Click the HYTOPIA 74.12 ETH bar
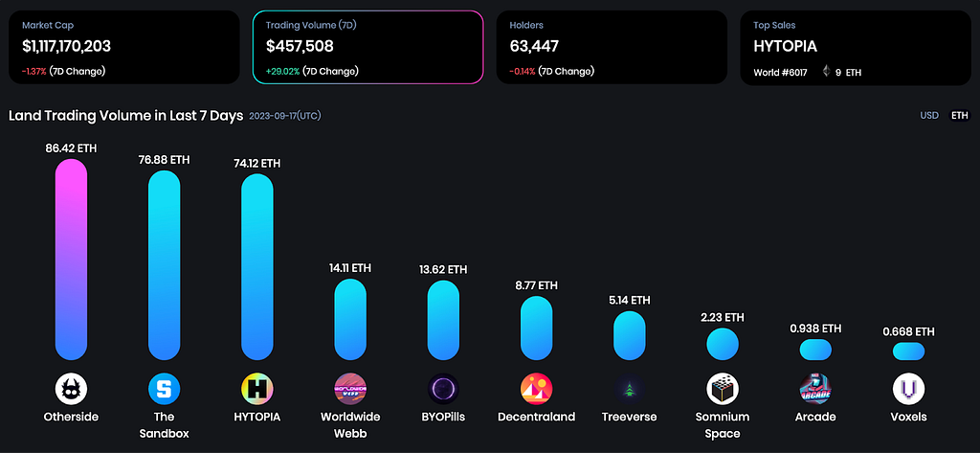Image resolution: width=980 pixels, height=453 pixels. click(257, 267)
